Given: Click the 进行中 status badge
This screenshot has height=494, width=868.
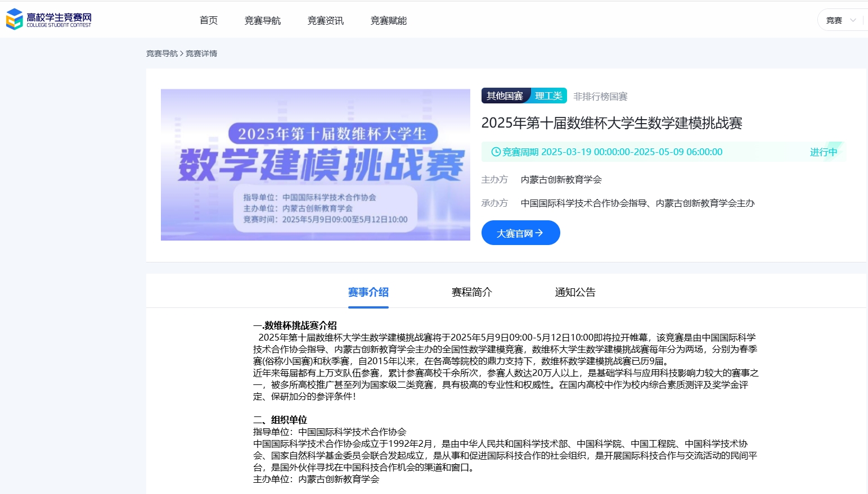Looking at the screenshot, I should [x=824, y=152].
